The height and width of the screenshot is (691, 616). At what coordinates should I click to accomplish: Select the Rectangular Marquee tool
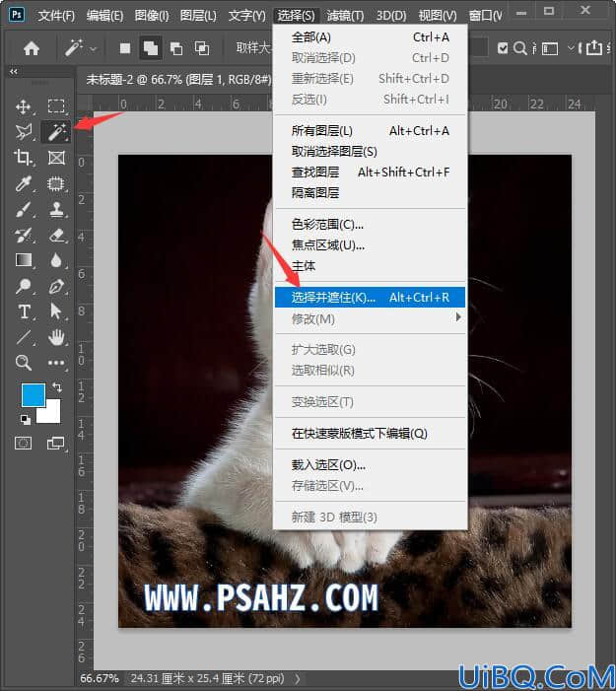pos(56,106)
